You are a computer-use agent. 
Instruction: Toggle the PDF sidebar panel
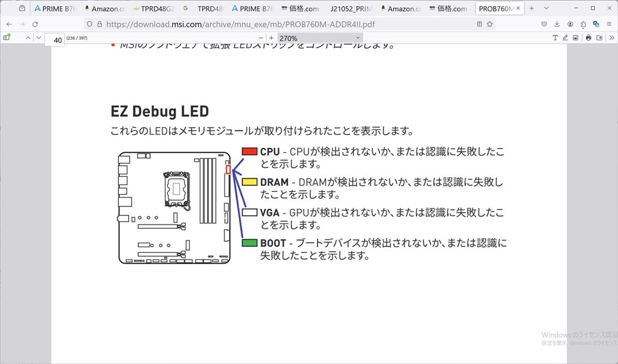tap(6, 37)
